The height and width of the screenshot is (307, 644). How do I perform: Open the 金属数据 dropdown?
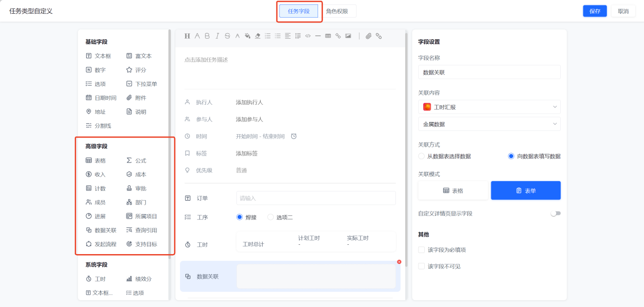pos(489,124)
